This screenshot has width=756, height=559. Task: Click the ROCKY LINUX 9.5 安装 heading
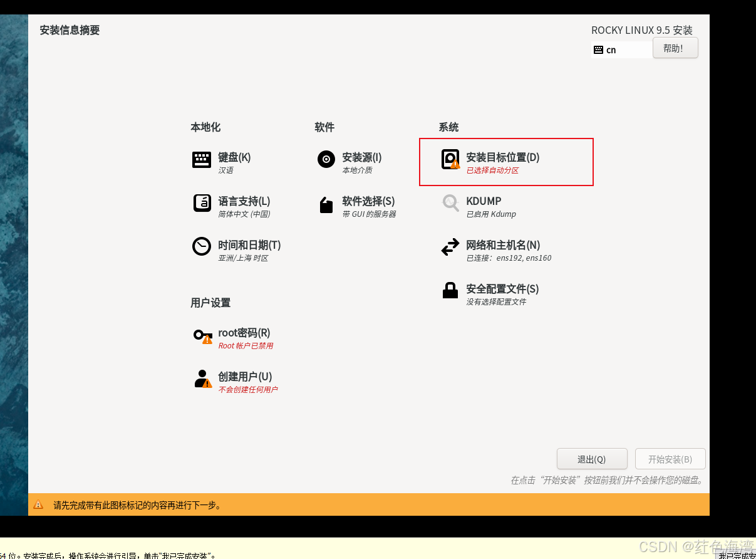pyautogui.click(x=642, y=30)
